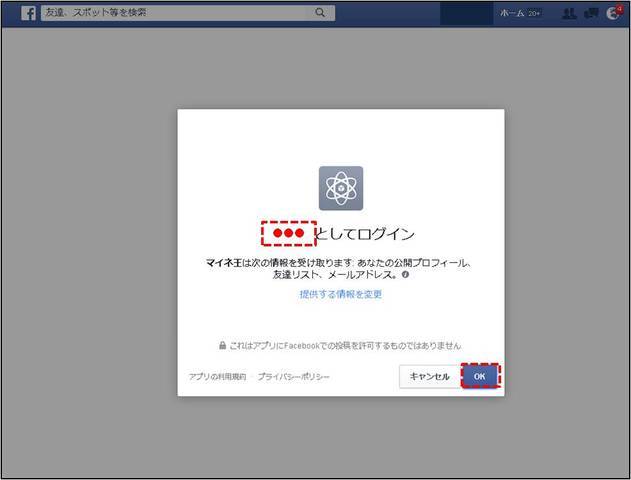Viewport: 631px width, 480px height.
Task: Open 提供する情報を変更 link
Action: coord(341,294)
